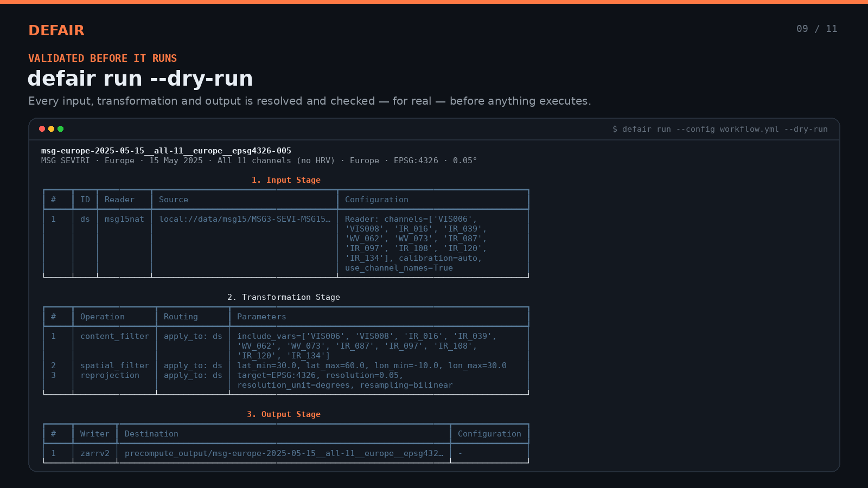The image size is (868, 488).
Task: Click 'apply_to: ds' in the reprojection row
Action: click(x=193, y=375)
